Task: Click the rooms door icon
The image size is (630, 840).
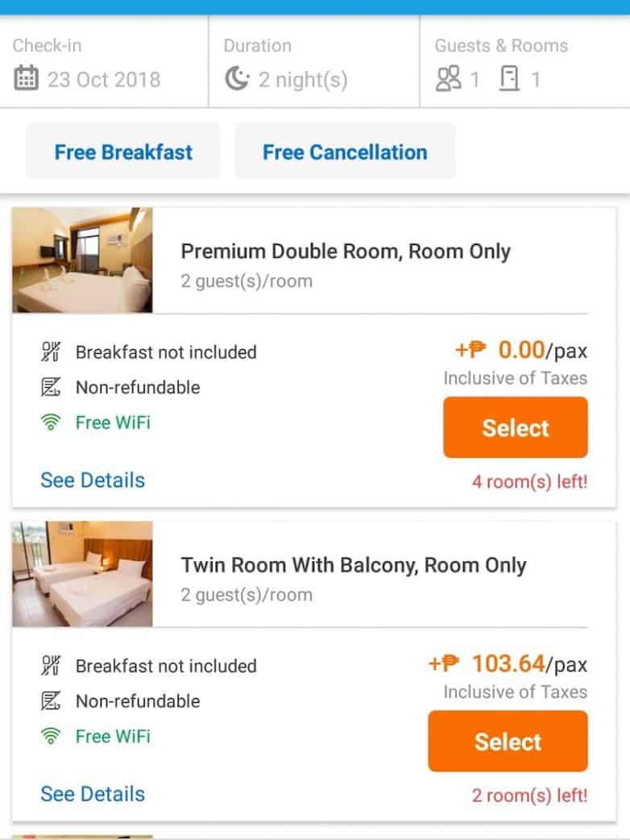Action: [x=509, y=79]
